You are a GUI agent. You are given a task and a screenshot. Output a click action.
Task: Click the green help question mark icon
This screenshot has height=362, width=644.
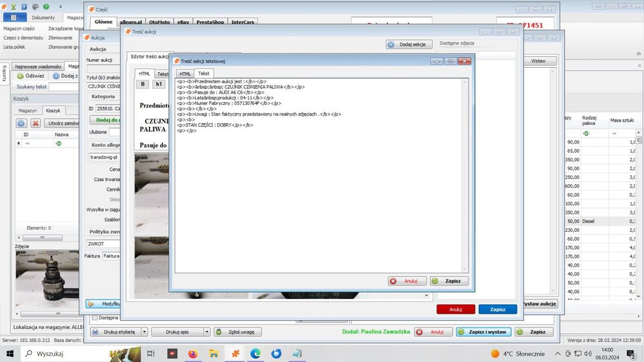click(x=46, y=6)
